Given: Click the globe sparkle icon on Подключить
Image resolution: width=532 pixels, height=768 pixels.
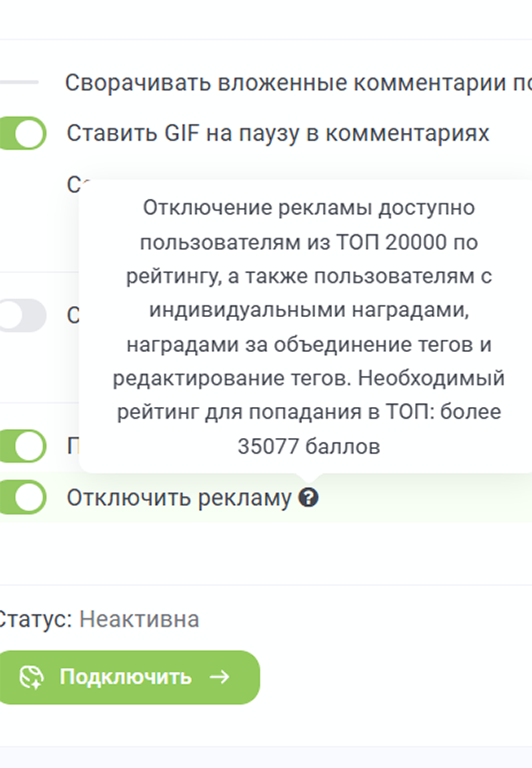Looking at the screenshot, I should [31, 677].
